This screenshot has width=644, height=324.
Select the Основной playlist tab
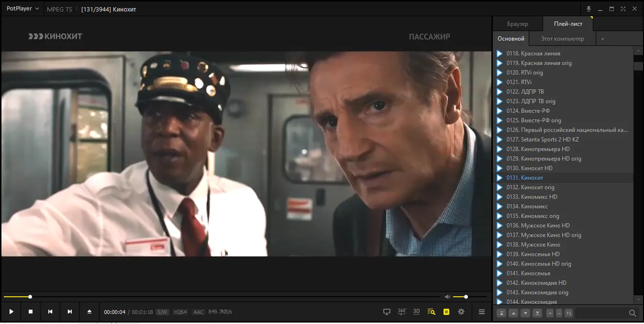pyautogui.click(x=511, y=39)
